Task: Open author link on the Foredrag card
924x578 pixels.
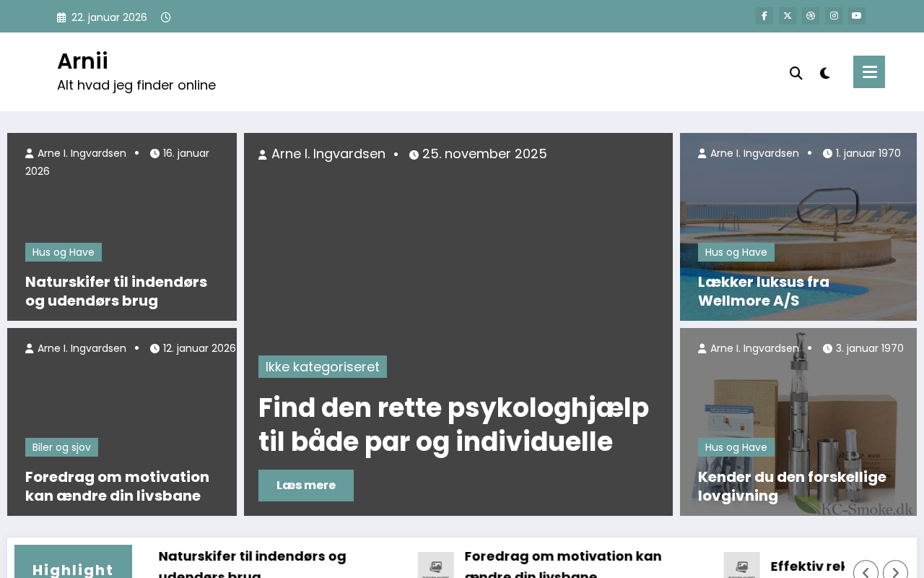Action: pos(76,348)
